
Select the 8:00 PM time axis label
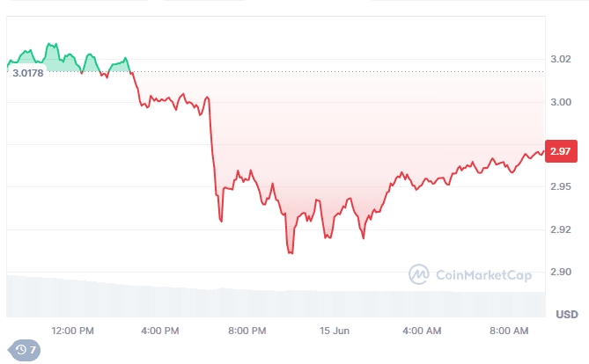(247, 331)
